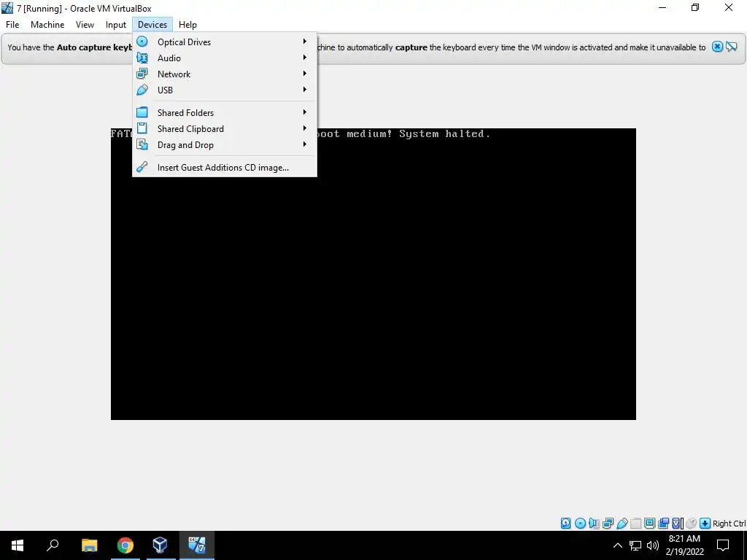Open the Input menu
Image resolution: width=747 pixels, height=560 pixels.
coord(116,25)
